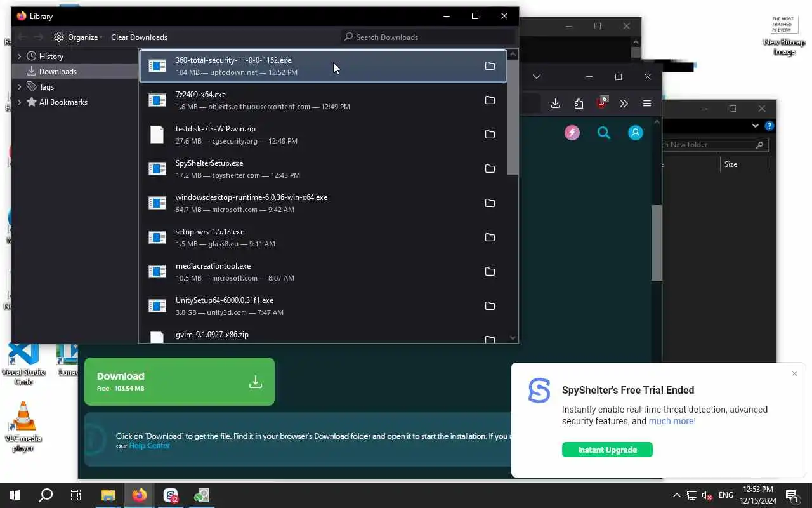Show testdisk-7.3-WIP.win.zip in folder
The image size is (812, 508).
[490, 135]
